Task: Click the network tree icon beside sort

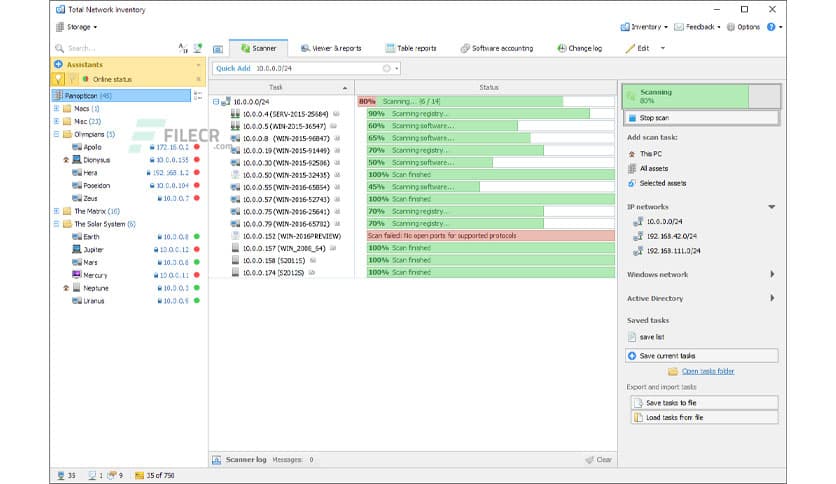Action: click(x=198, y=48)
